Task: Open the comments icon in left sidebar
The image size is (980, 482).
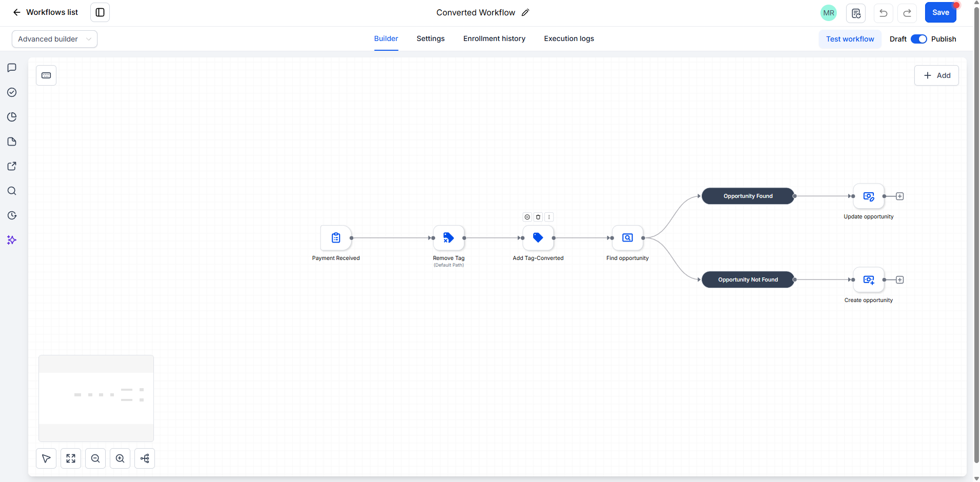Action: [12, 68]
